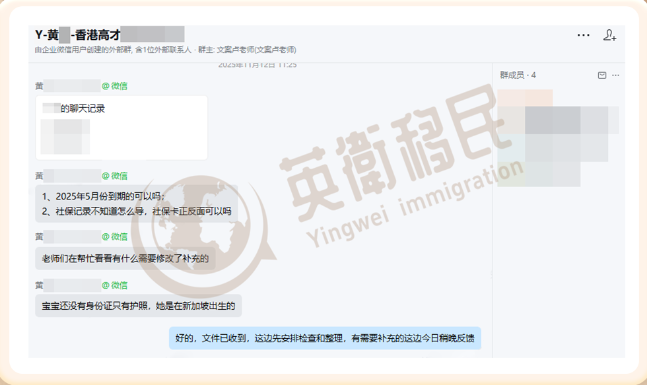Image resolution: width=647 pixels, height=385 pixels.
Task: Click the message 宝宝还没有身份证只有护照
Action: [x=138, y=306]
